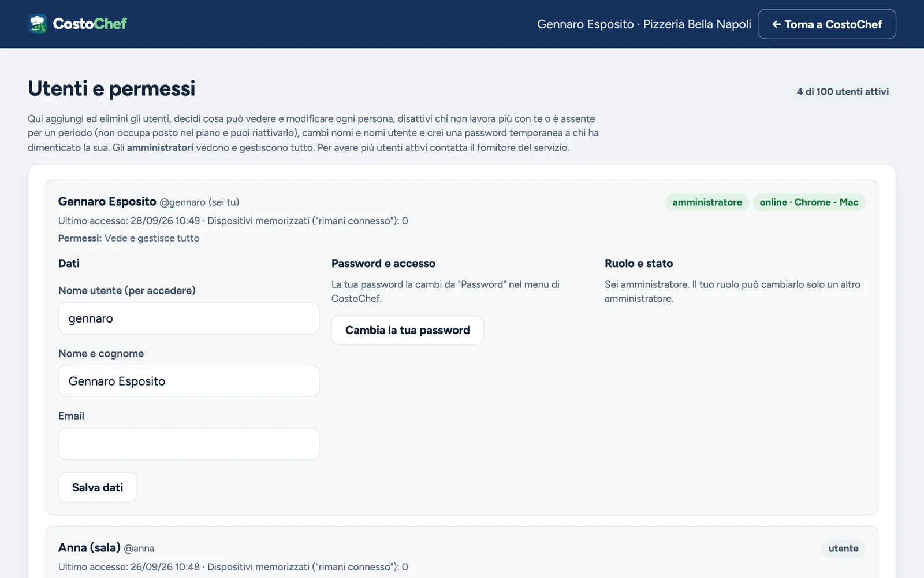Click the Nome utente (per accedere) label

127,290
